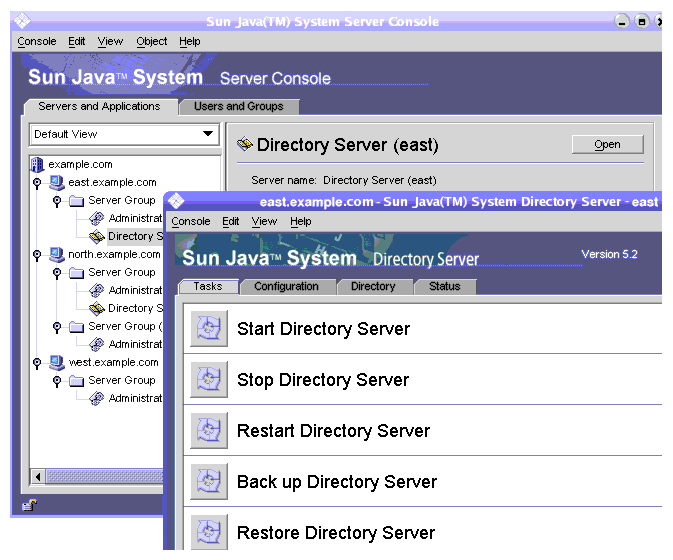Open Edit menu in Directory Server window
This screenshot has width=673, height=560.
[x=231, y=221]
